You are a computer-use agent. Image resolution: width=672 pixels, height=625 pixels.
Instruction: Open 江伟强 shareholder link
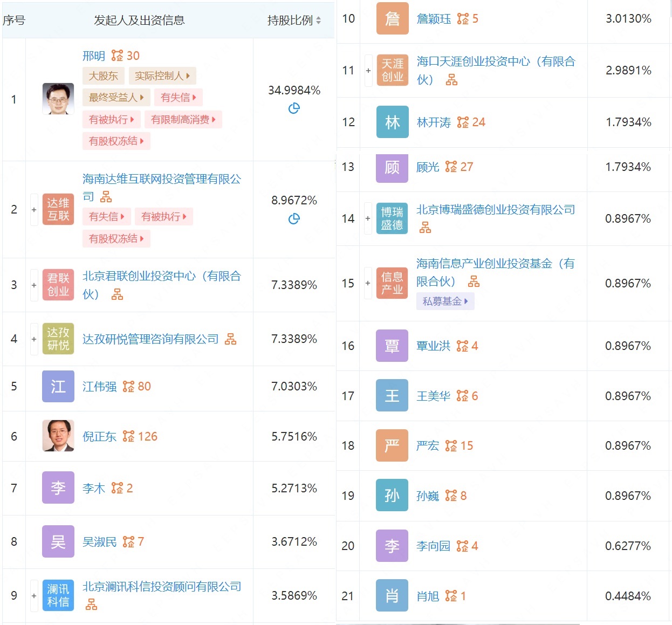(99, 387)
